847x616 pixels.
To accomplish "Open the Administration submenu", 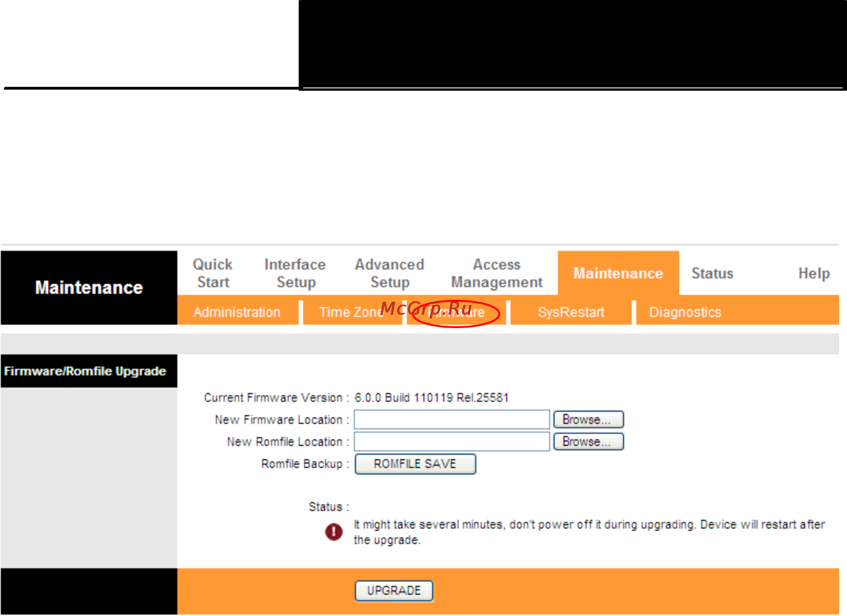I will click(237, 312).
